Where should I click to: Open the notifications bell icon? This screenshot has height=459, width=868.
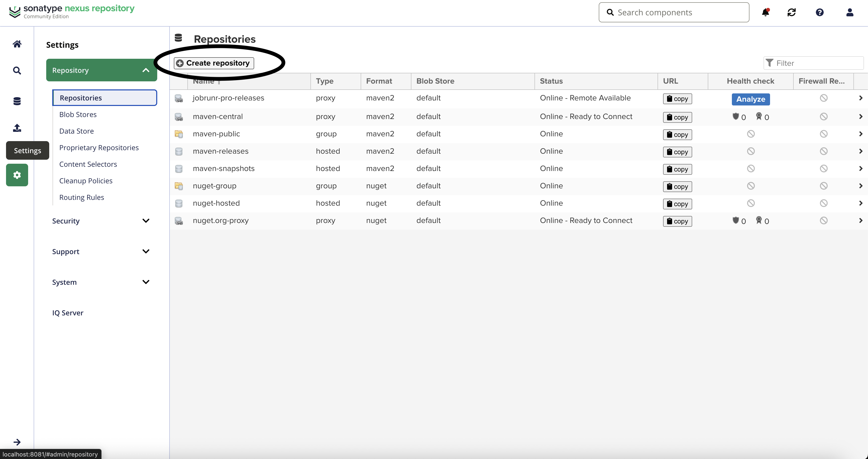[765, 13]
